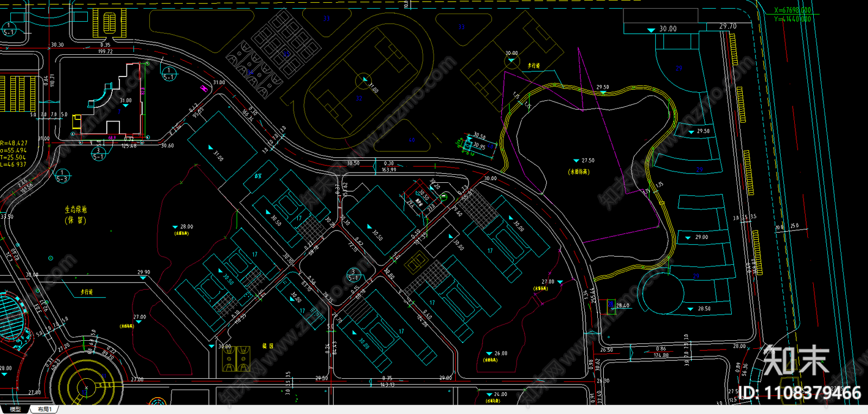The height and width of the screenshot is (414, 868).
Task: Select the T=25.504 curve data text
Action: 12,157
